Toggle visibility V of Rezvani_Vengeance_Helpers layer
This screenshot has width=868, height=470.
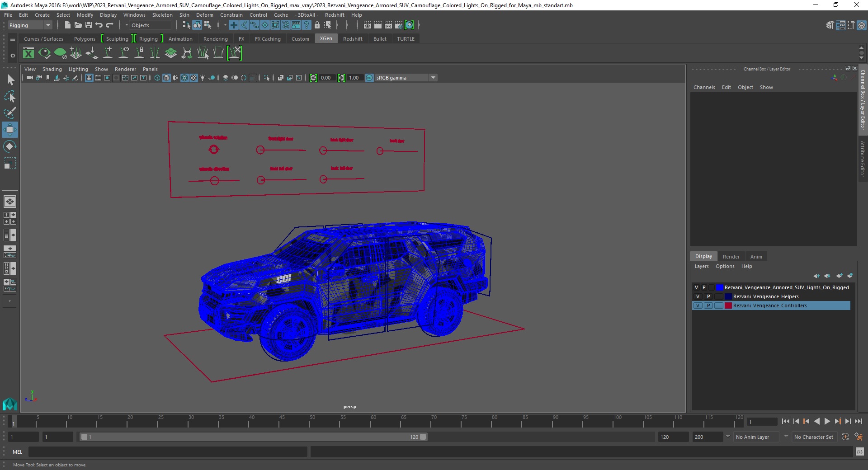click(698, 296)
